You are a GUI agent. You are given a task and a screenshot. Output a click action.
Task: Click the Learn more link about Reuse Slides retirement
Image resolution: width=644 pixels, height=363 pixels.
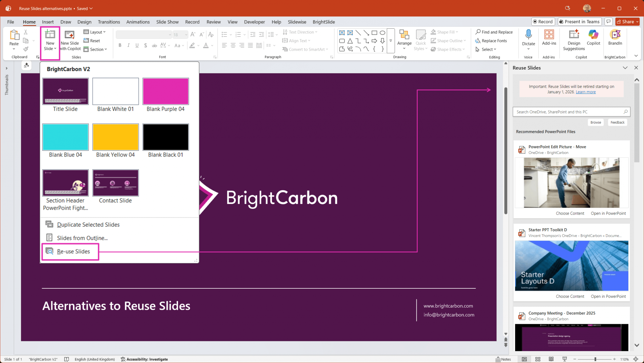(586, 92)
